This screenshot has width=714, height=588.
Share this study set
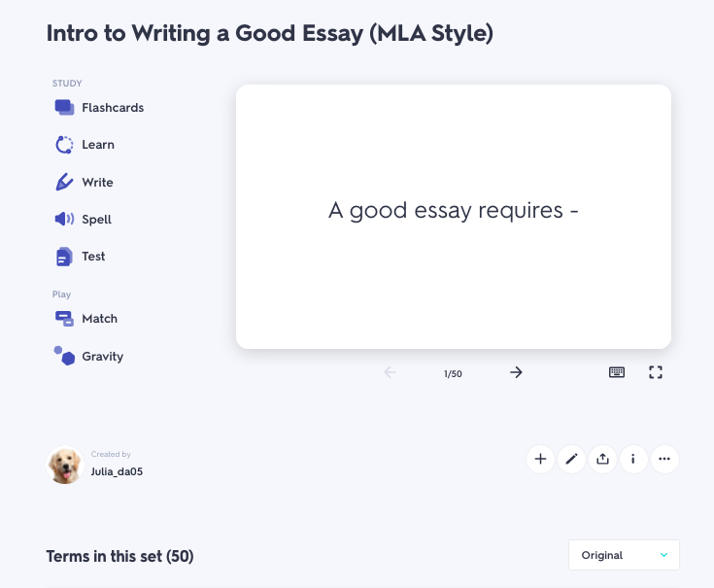(x=602, y=460)
